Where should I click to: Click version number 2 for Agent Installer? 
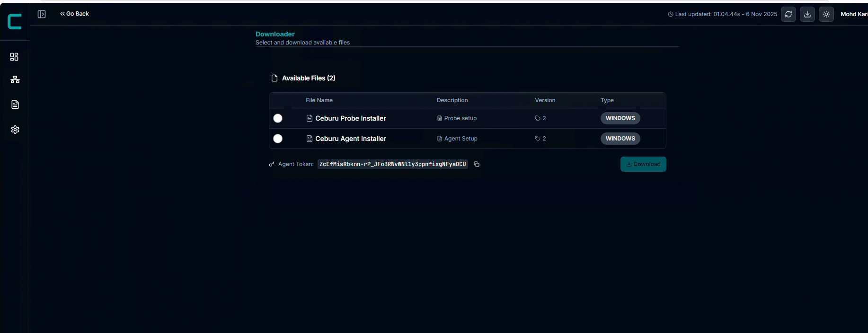544,139
